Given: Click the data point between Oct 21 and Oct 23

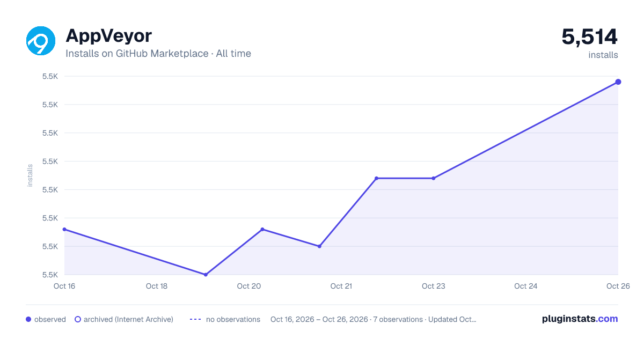Looking at the screenshot, I should tap(376, 178).
